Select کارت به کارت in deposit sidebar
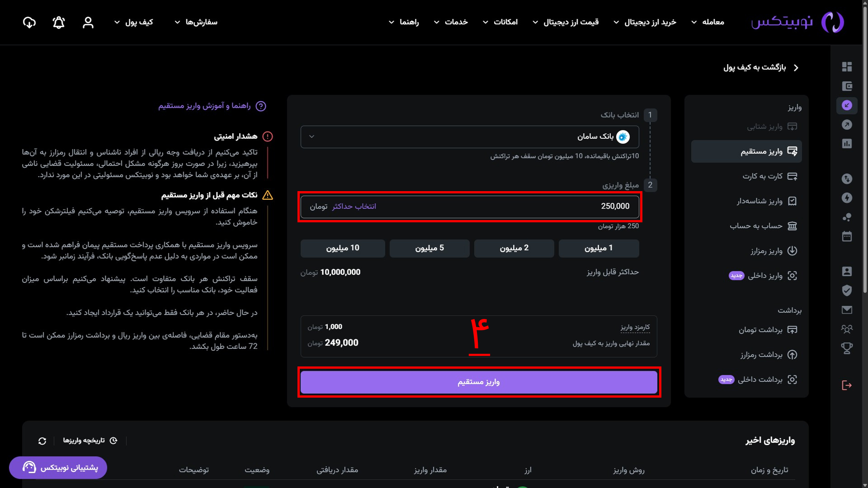 (762, 176)
